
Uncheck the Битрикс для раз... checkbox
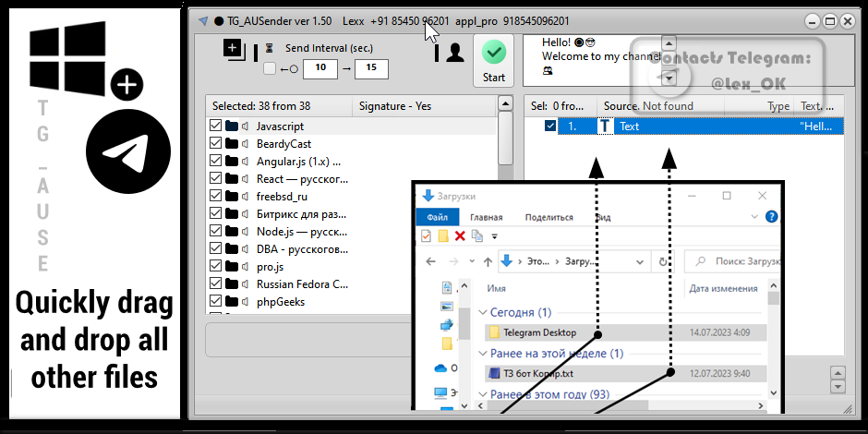pos(215,214)
